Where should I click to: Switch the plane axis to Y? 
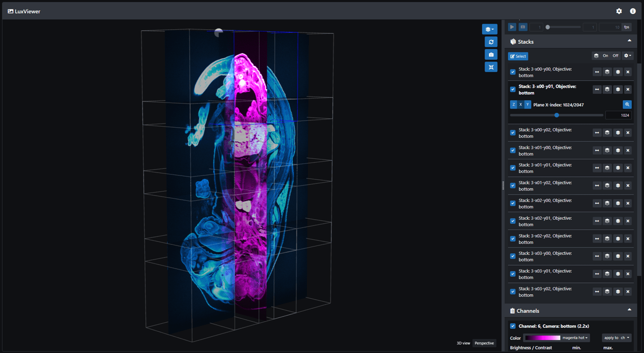[x=527, y=105]
